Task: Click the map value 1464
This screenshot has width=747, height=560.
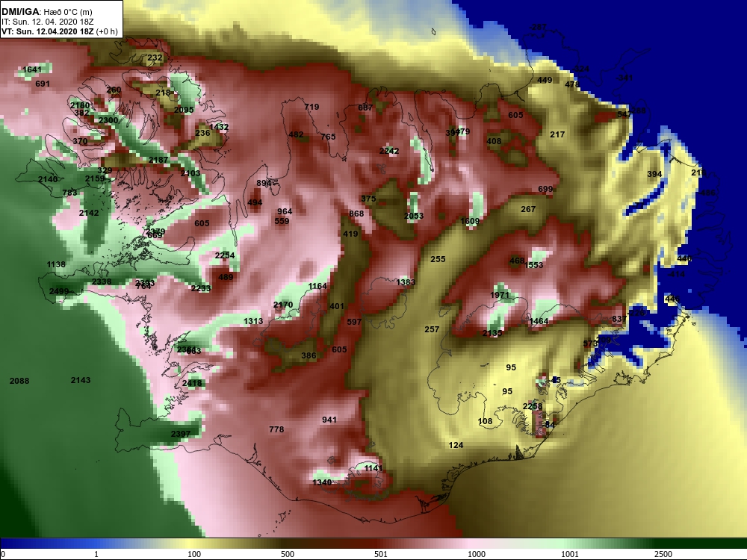Action: [x=539, y=321]
